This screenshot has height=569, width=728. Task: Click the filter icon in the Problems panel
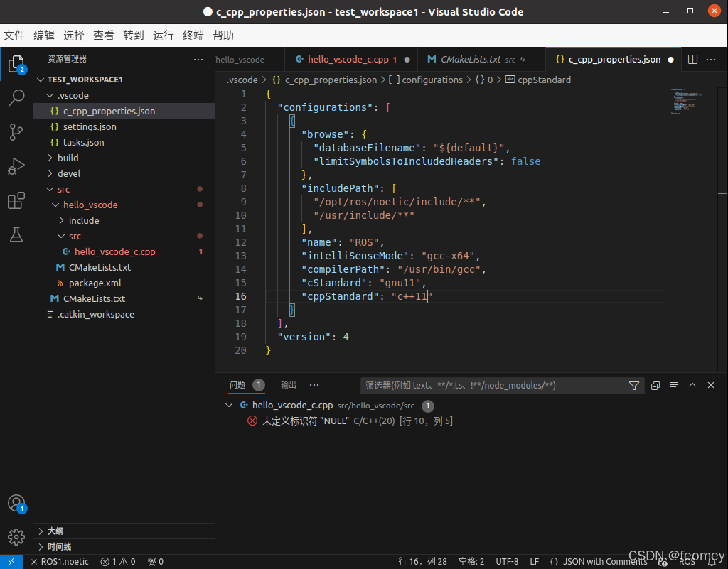633,386
